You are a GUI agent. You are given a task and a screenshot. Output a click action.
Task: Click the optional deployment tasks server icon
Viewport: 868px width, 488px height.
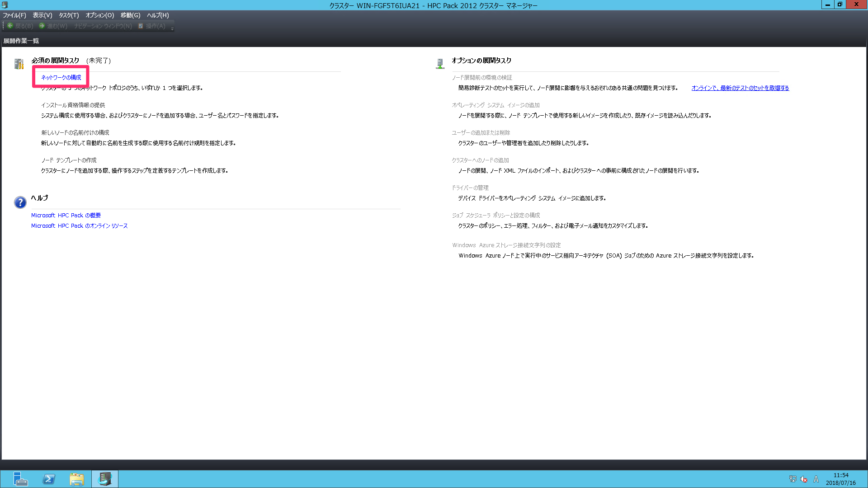440,63
